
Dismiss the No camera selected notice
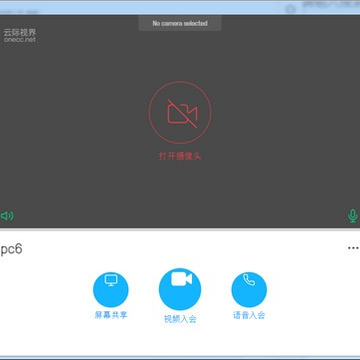pos(180,23)
